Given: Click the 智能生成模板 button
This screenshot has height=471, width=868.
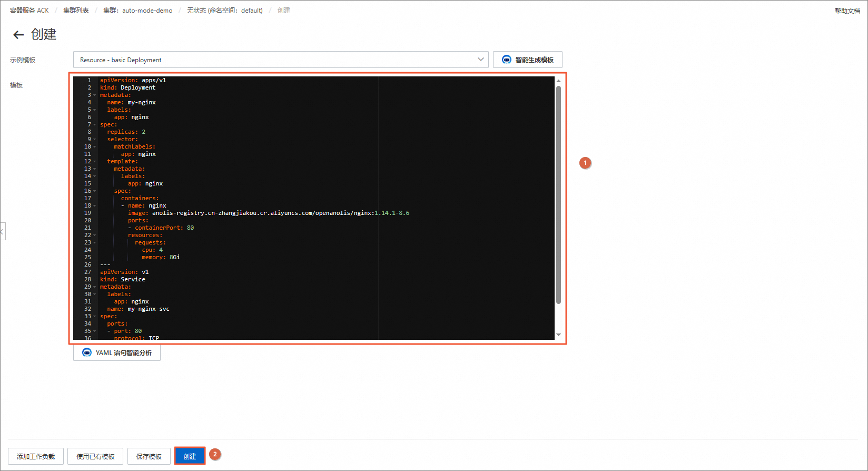Looking at the screenshot, I should (528, 60).
